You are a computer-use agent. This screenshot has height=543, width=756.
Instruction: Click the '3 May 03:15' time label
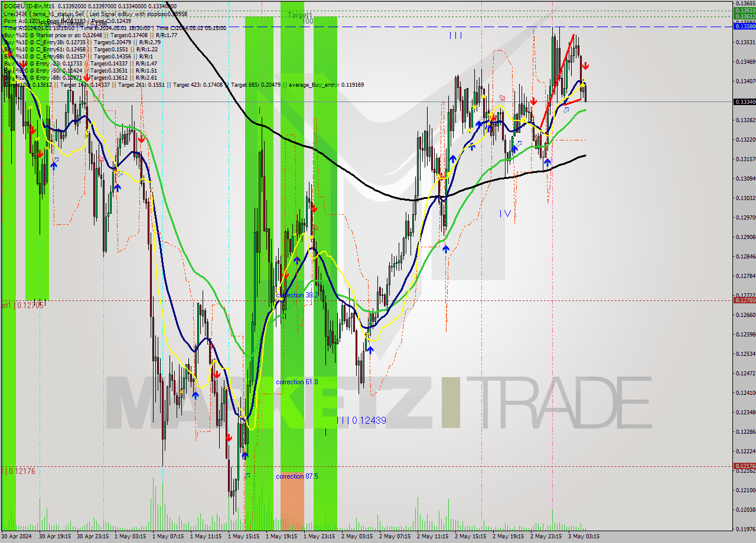(584, 536)
